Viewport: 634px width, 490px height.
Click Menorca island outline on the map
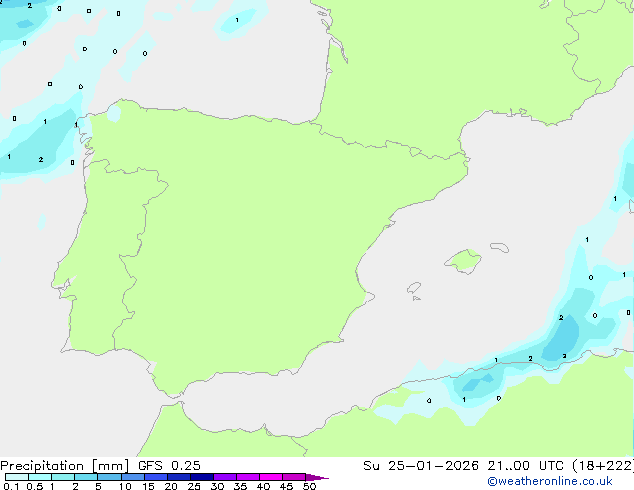click(500, 247)
